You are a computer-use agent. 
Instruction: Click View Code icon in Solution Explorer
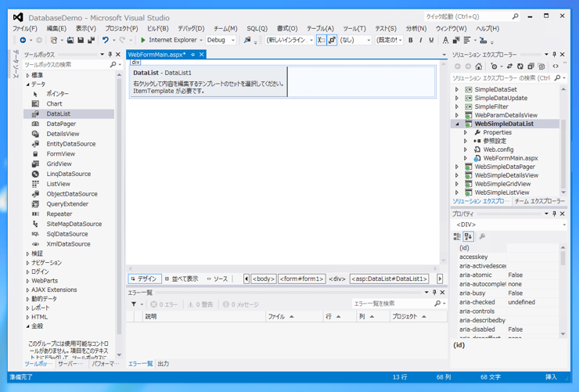click(556, 67)
